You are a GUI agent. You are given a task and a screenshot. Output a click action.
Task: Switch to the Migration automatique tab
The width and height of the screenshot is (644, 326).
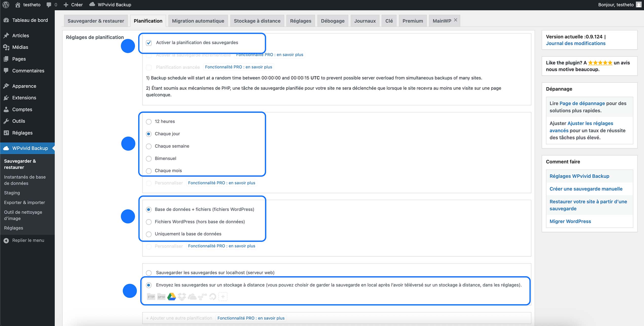[x=198, y=21]
